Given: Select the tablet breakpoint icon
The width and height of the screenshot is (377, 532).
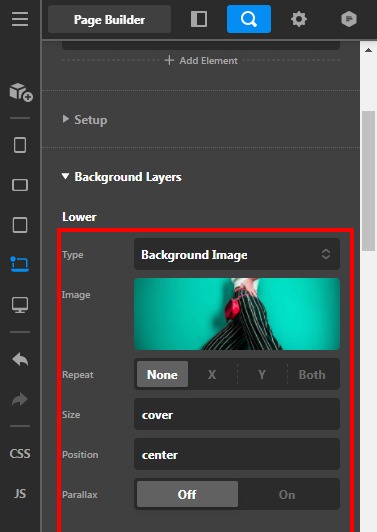Looking at the screenshot, I should (20, 225).
